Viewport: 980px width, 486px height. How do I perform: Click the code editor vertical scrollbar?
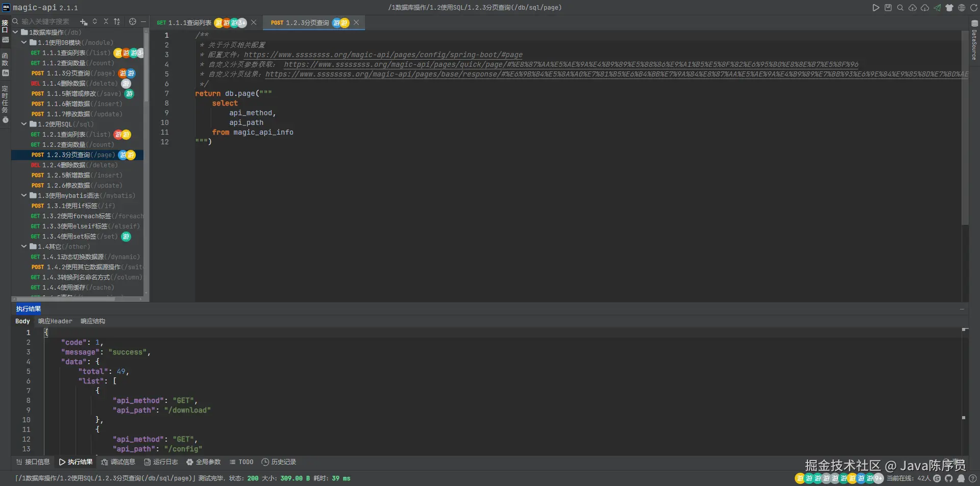tap(965, 127)
